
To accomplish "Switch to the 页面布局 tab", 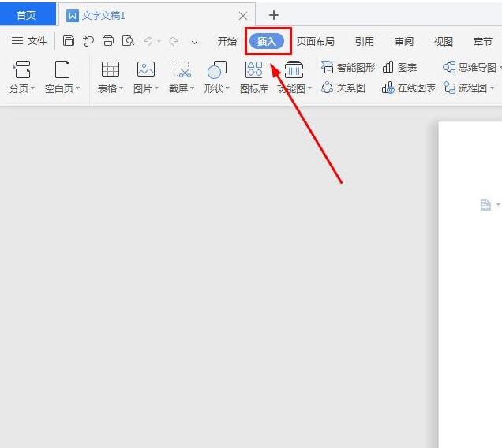I will (x=316, y=41).
